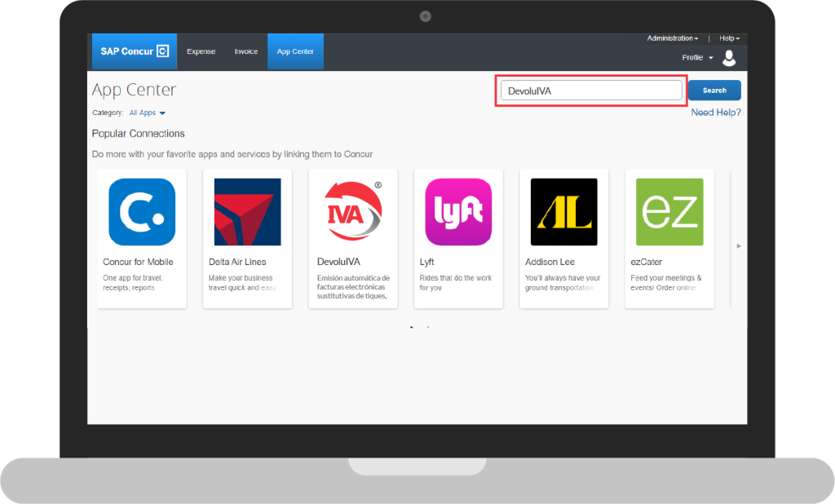Open the Invoice tab
Image resolution: width=835 pixels, height=504 pixels.
[246, 51]
